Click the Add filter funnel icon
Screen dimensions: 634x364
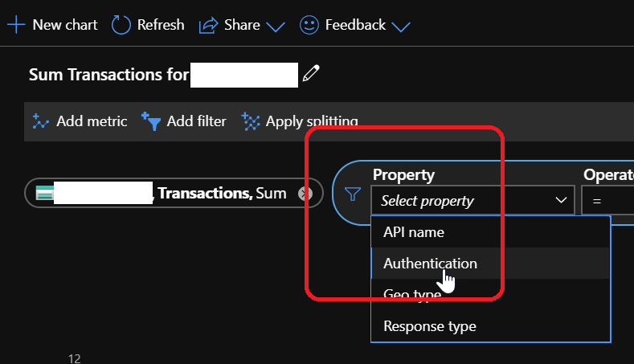click(151, 121)
